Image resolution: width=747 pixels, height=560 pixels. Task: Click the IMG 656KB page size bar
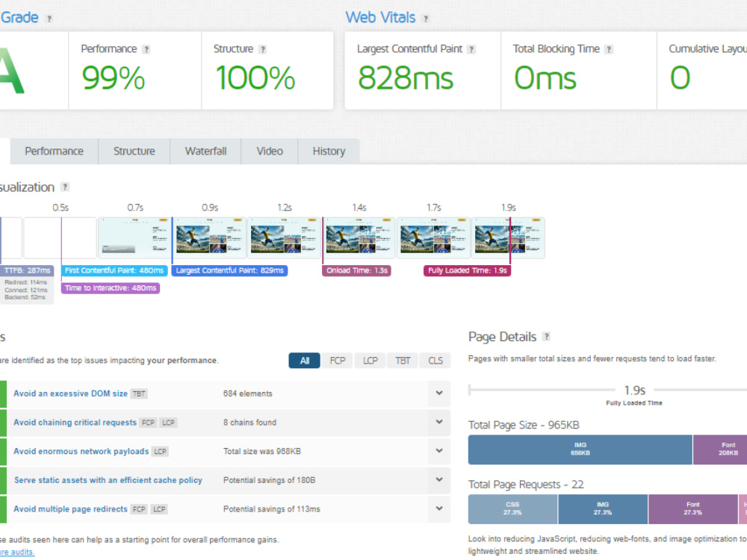click(x=580, y=449)
